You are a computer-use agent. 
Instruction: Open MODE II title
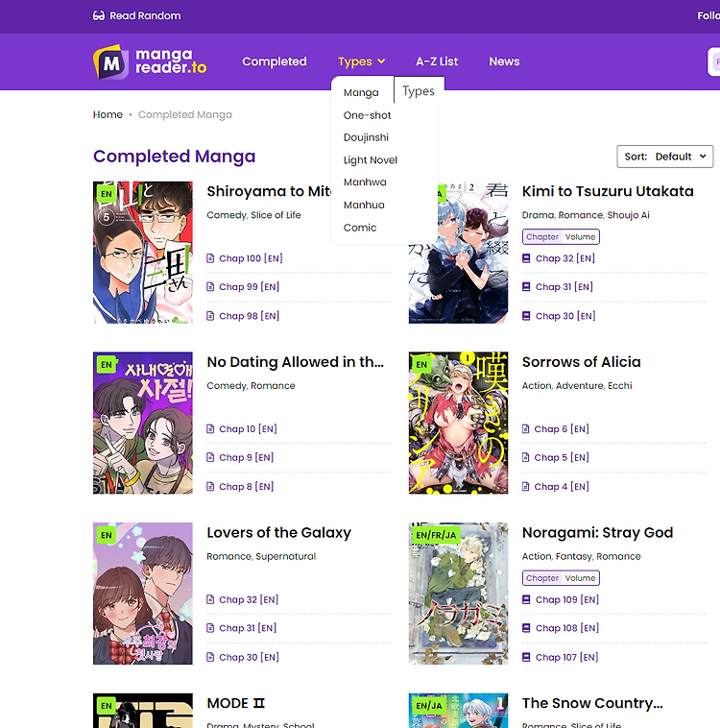(x=236, y=703)
